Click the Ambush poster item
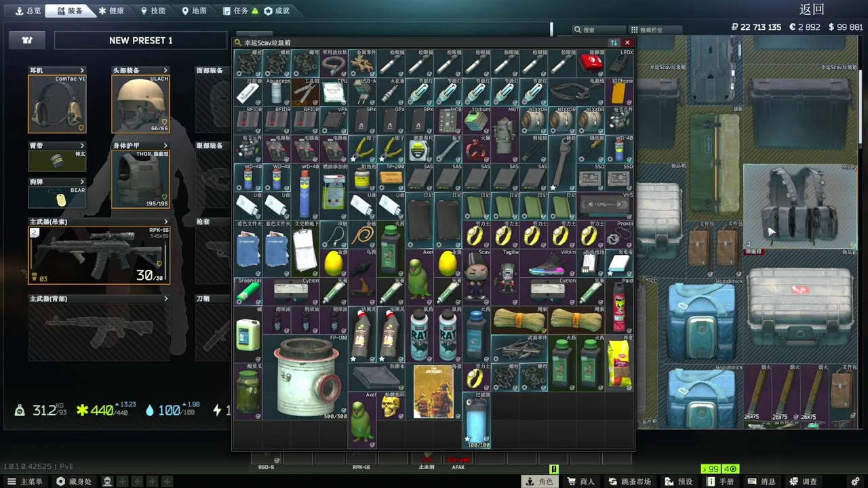Viewport: 868px width, 488px height. 433,391
